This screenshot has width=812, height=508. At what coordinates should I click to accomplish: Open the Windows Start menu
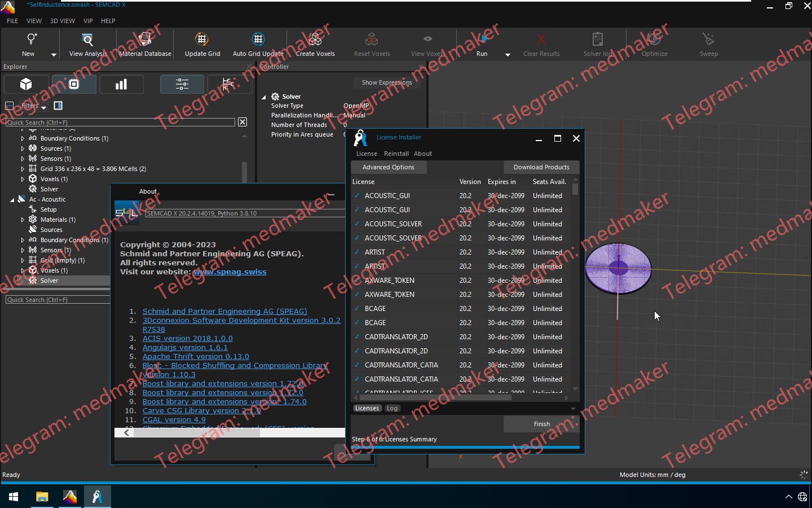pyautogui.click(x=14, y=497)
